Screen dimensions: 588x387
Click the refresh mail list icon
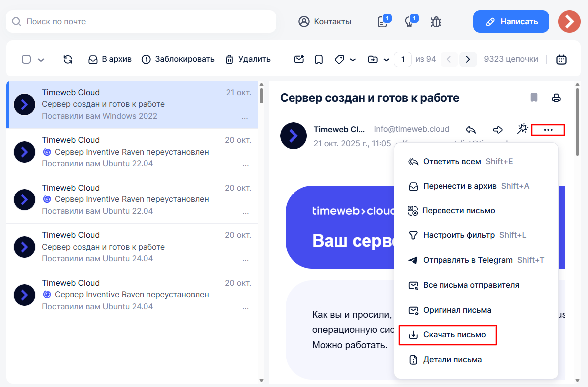point(68,59)
